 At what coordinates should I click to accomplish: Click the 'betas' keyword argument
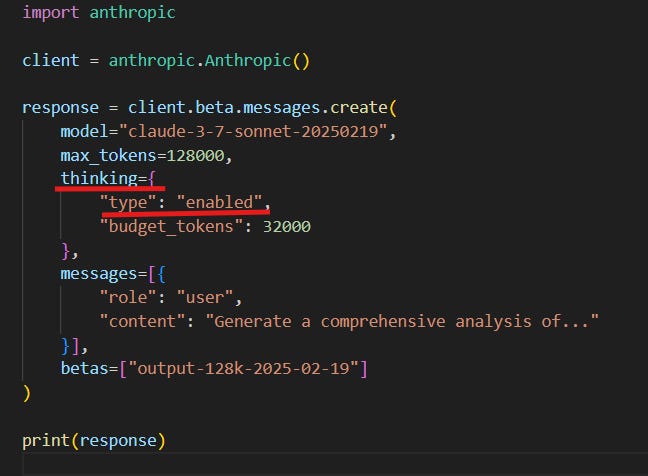tap(84, 368)
